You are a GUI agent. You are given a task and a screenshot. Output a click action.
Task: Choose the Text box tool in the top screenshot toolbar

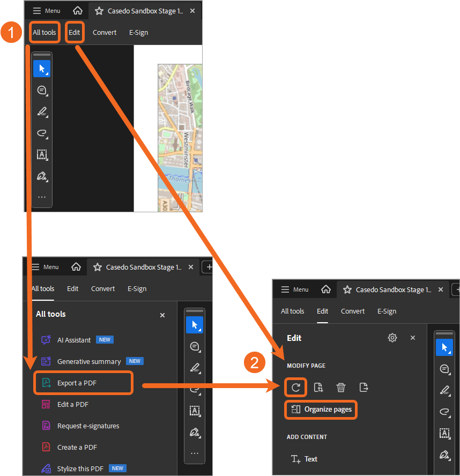(42, 154)
